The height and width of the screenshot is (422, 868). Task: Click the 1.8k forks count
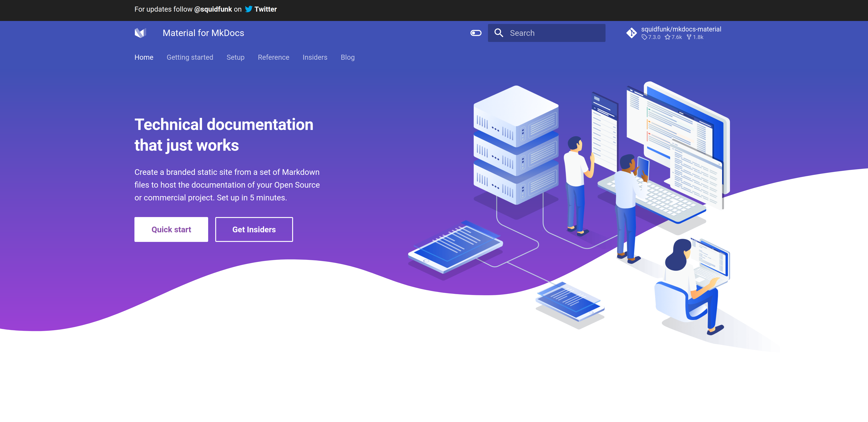point(695,37)
